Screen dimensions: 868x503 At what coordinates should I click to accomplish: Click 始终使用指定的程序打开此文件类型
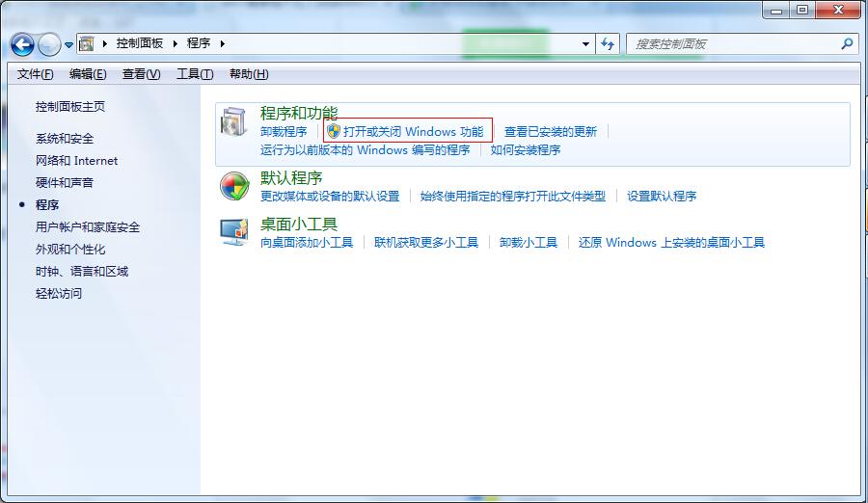(513, 196)
